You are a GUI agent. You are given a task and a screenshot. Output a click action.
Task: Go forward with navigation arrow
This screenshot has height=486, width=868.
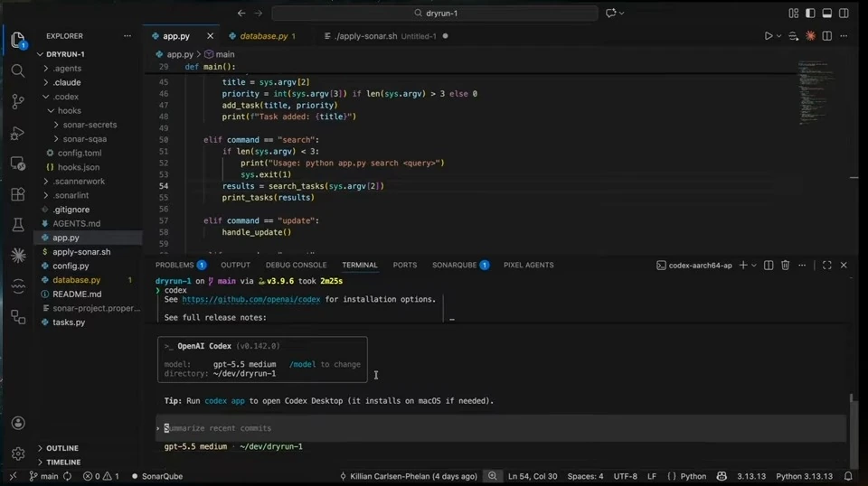(x=258, y=13)
